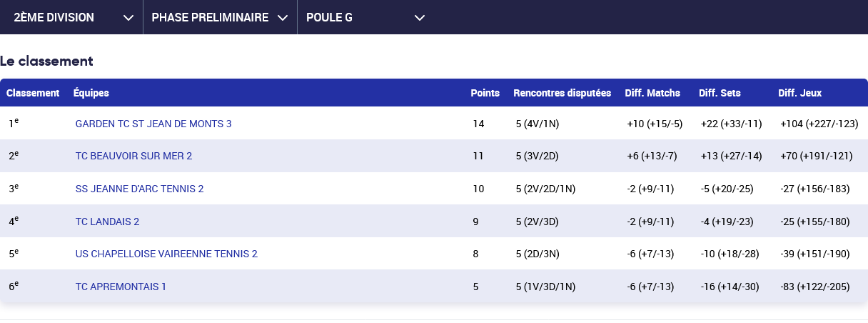Open the POULE G dropdown
Viewport: 868px width, 323px height.
tap(329, 17)
